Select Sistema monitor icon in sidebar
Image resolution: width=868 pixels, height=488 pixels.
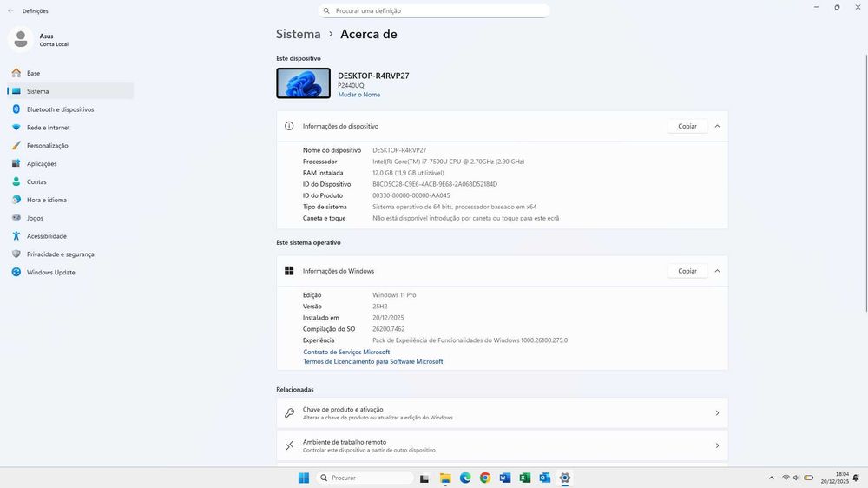(x=16, y=91)
